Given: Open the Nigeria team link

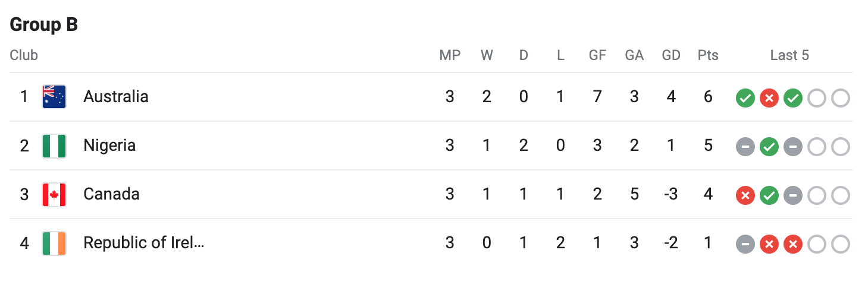Looking at the screenshot, I should coord(109,146).
